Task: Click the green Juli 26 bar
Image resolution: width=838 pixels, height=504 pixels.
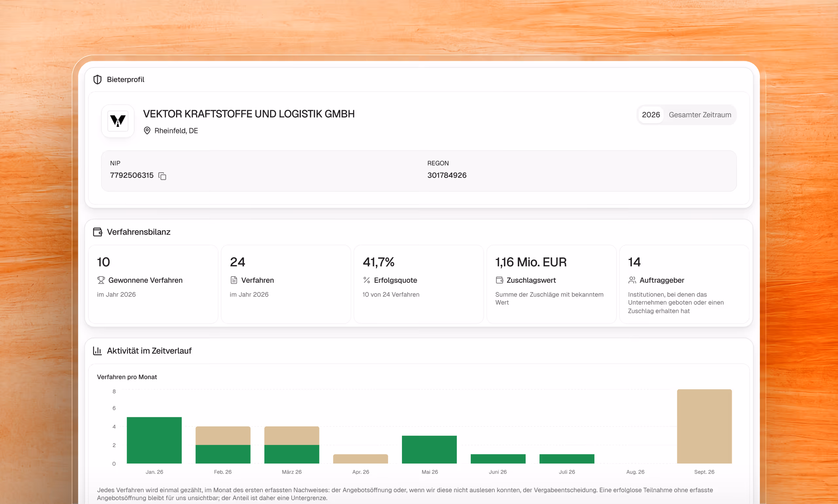Action: [x=567, y=459]
